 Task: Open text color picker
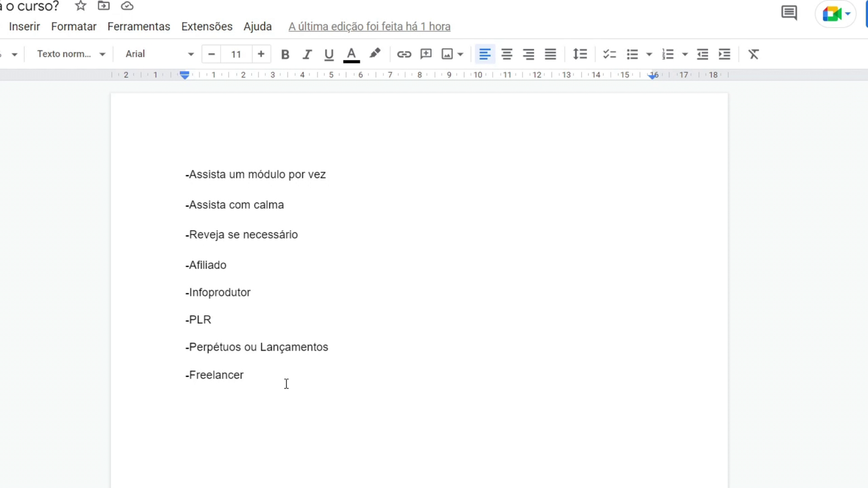click(352, 54)
